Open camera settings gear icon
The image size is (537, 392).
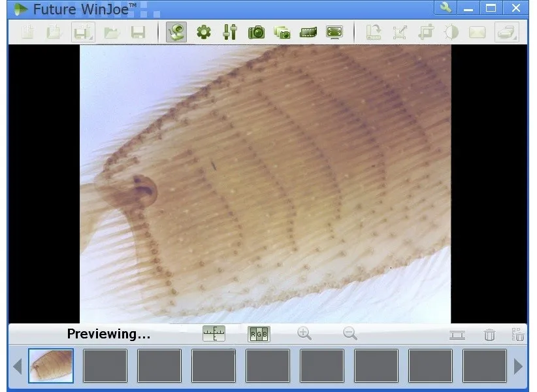click(204, 32)
